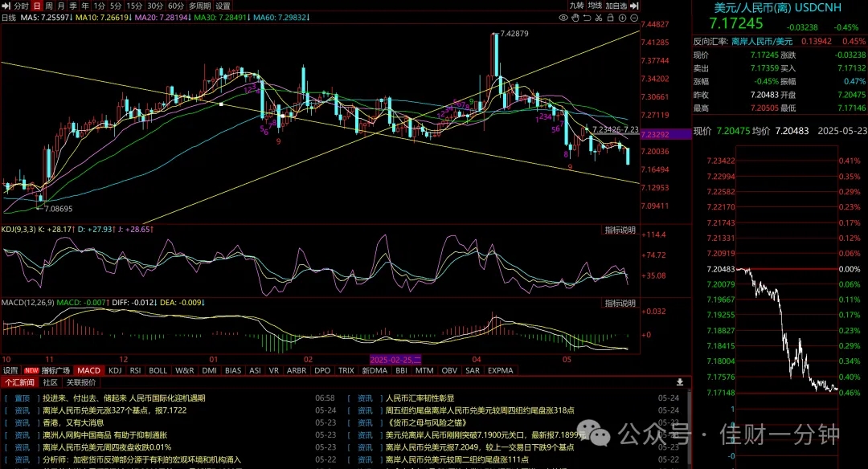868x469 pixels.
Task: Toggle the 九转 indicator overlay
Action: tap(577, 6)
